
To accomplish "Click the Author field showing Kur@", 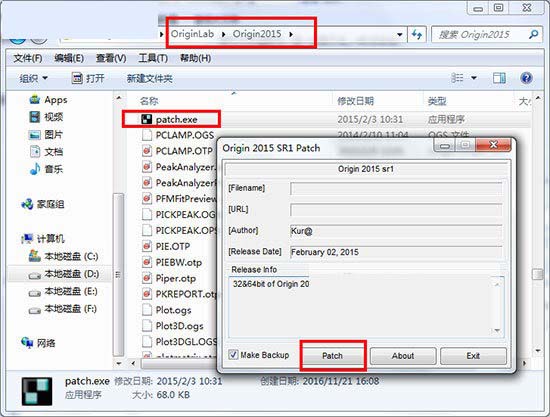I will [x=396, y=231].
